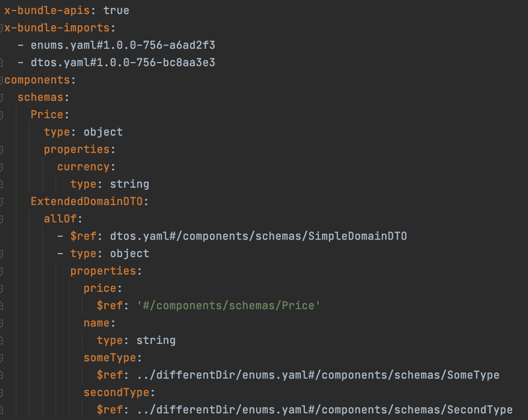The height and width of the screenshot is (420, 528).
Task: Collapse the name property fold marker
Action: click(x=2, y=323)
